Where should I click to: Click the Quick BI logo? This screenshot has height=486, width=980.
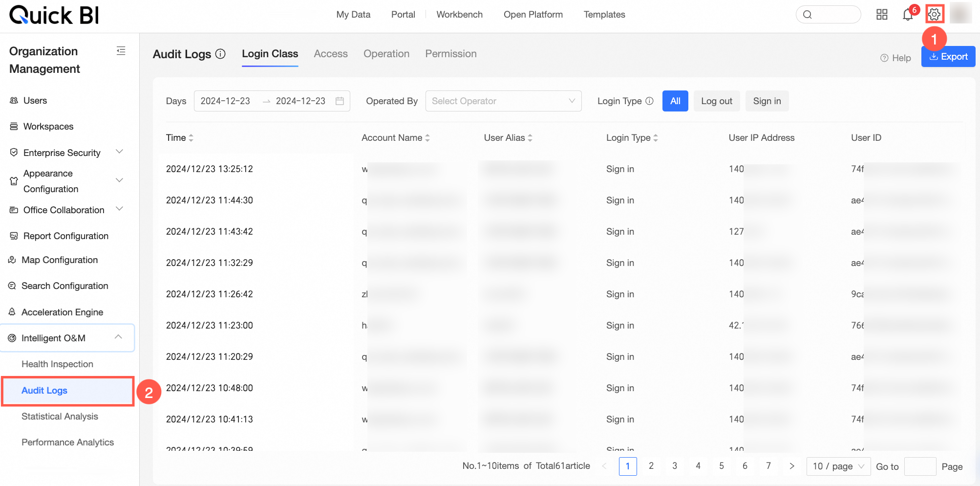coord(54,15)
